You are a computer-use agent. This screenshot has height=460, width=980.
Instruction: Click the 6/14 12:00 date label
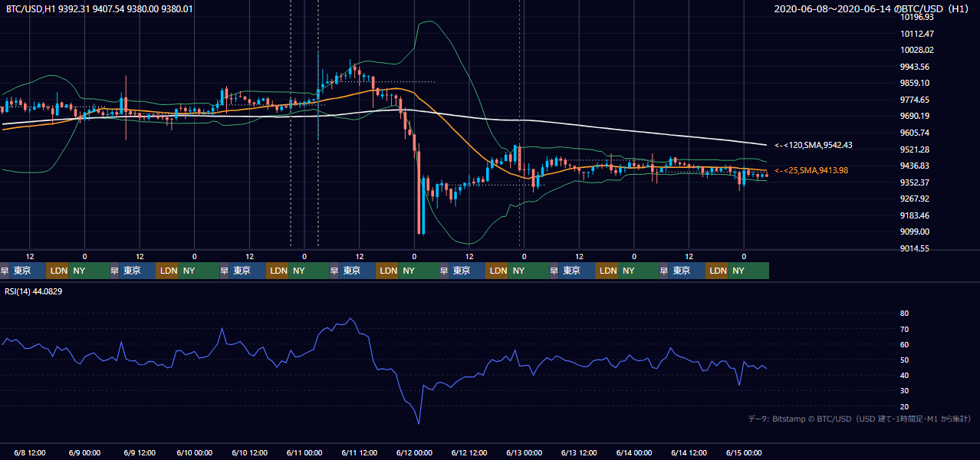[x=689, y=452]
